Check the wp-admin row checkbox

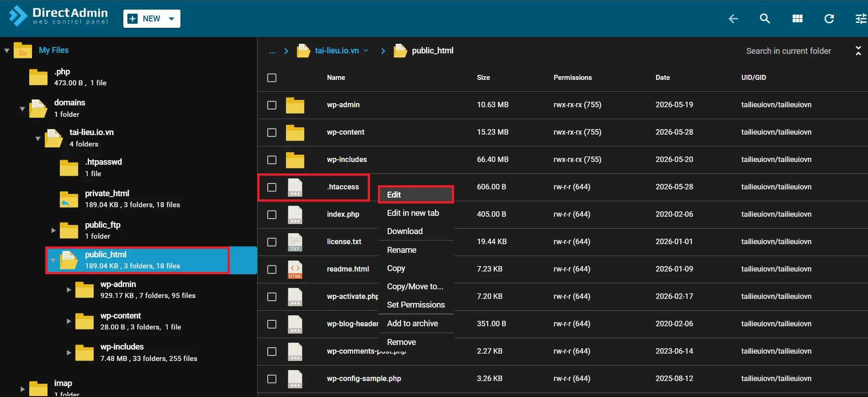click(272, 105)
